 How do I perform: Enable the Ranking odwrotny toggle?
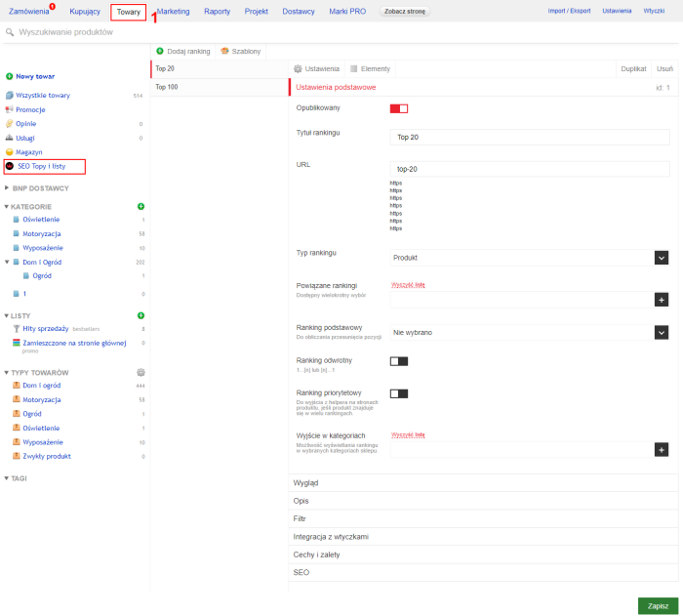(398, 361)
